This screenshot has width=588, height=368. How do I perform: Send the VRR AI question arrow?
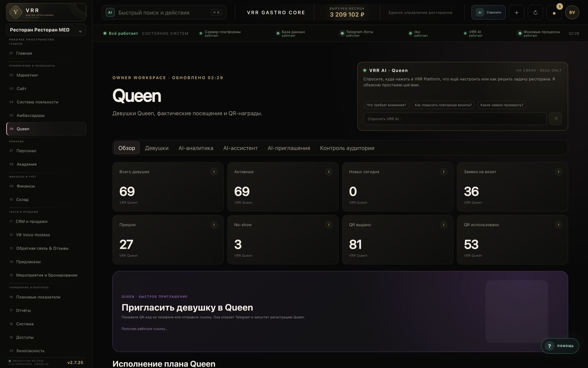(x=555, y=119)
